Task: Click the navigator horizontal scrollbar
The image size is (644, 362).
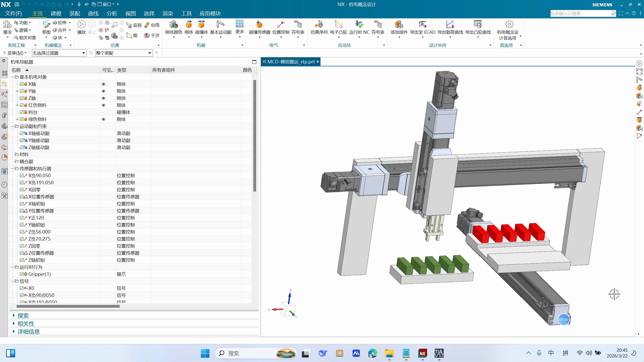Action: (x=68, y=306)
